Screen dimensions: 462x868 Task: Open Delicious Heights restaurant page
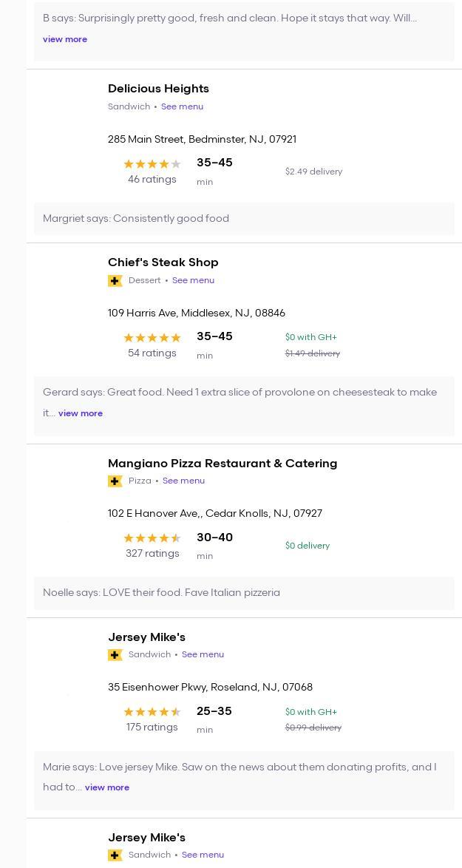[x=158, y=89]
